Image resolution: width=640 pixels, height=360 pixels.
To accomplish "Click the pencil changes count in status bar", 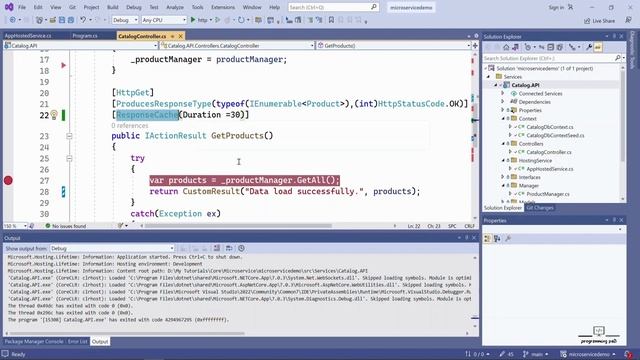I will tap(507, 354).
